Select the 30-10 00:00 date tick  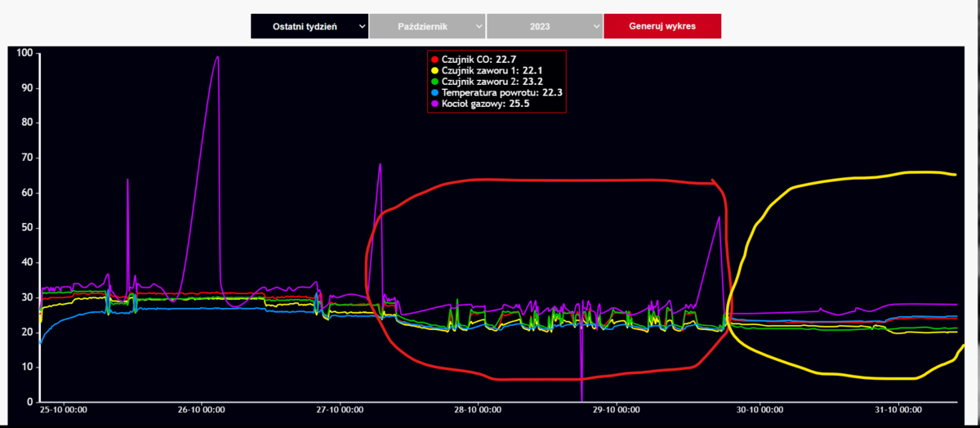pos(754,410)
